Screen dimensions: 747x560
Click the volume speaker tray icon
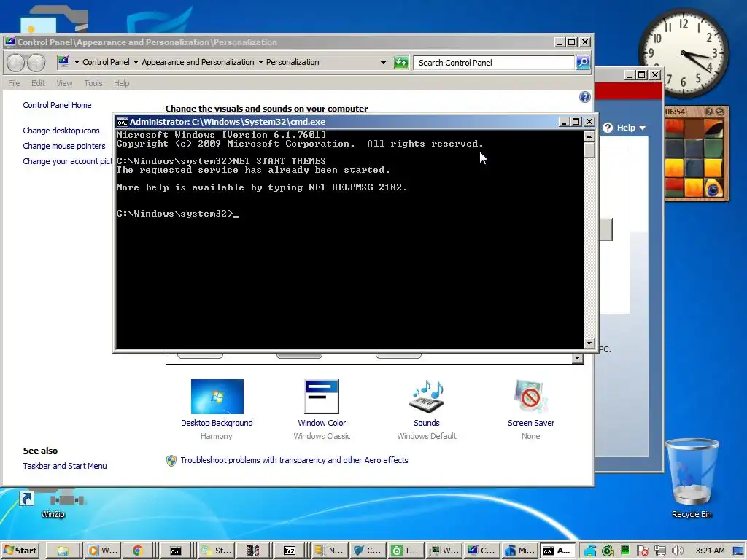[677, 551]
